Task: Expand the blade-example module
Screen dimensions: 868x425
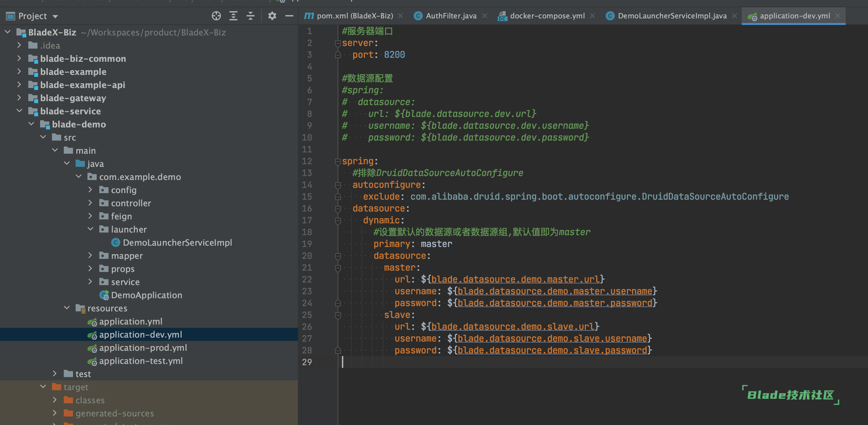Action: [x=19, y=71]
